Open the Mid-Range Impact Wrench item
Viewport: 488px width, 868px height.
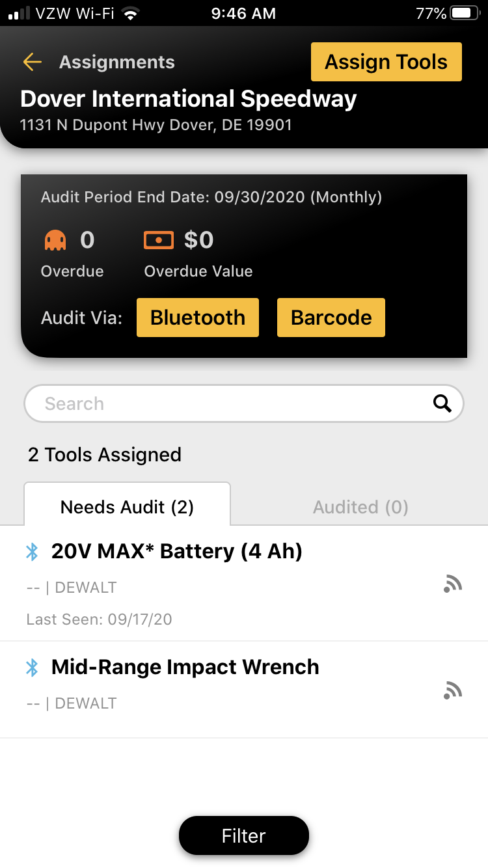(244, 690)
